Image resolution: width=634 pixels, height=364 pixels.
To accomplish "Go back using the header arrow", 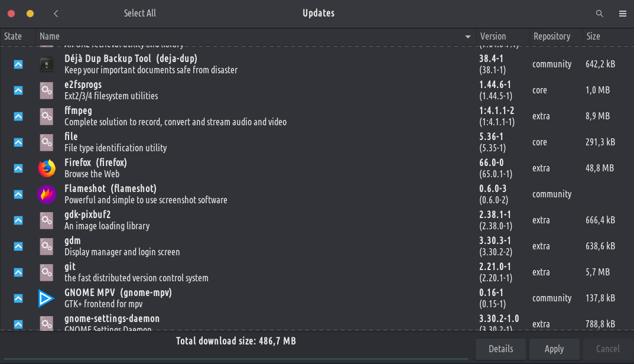I will [x=56, y=14].
